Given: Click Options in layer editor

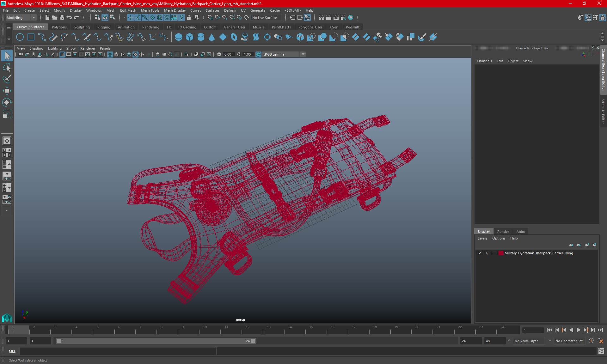Looking at the screenshot, I should 499,238.
